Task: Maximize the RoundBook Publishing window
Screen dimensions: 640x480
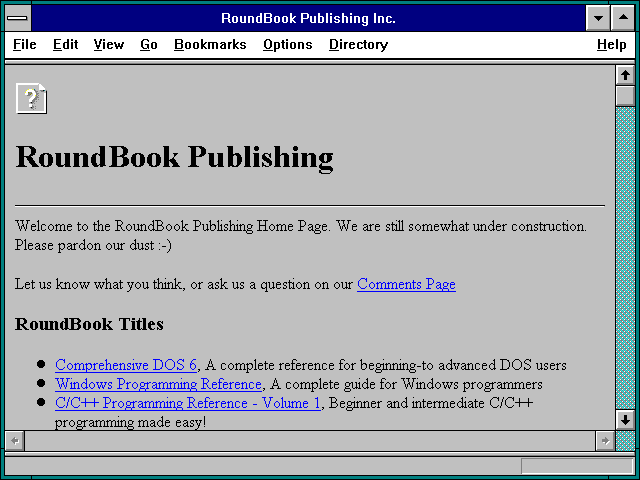Action: [x=623, y=18]
